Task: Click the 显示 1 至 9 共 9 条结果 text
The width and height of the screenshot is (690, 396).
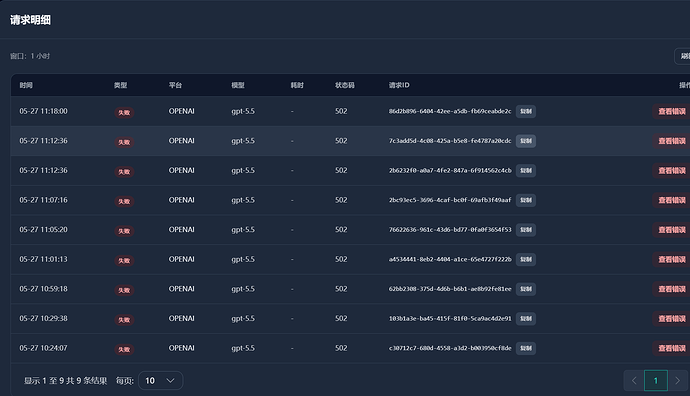Action: click(x=66, y=381)
